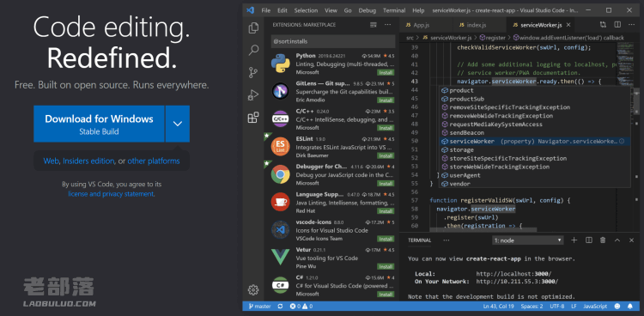Image resolution: width=644 pixels, height=316 pixels.
Task: Click the extensions filter list icon
Action: pyautogui.click(x=374, y=25)
